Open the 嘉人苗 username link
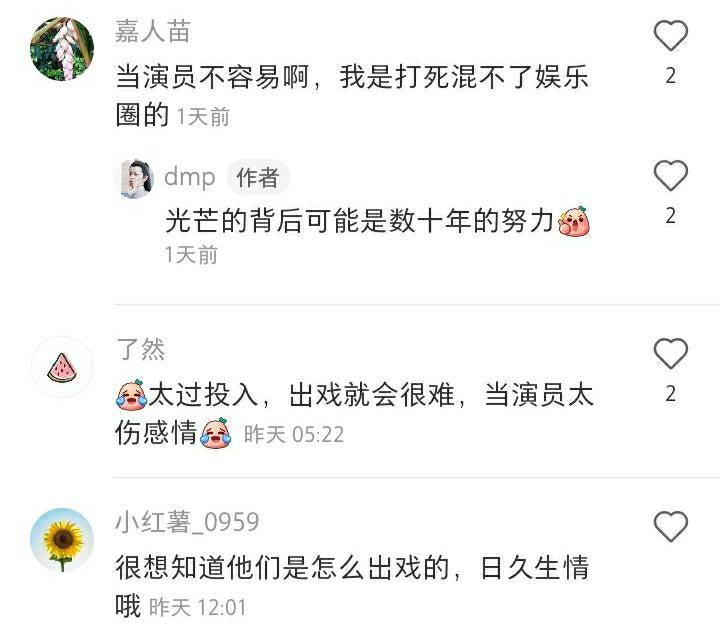Image resolution: width=720 pixels, height=640 pixels. click(152, 32)
